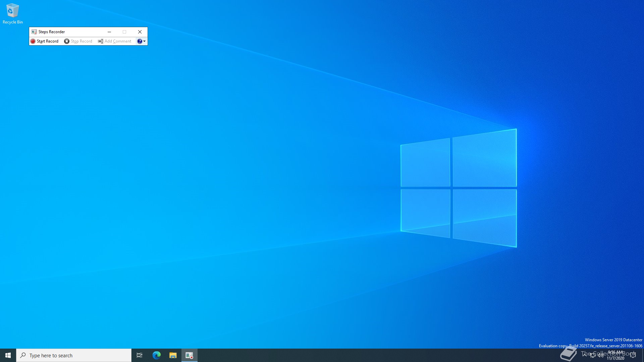Screen dimensions: 644x362
Task: Open Task View from the taskbar
Action: (x=140, y=355)
